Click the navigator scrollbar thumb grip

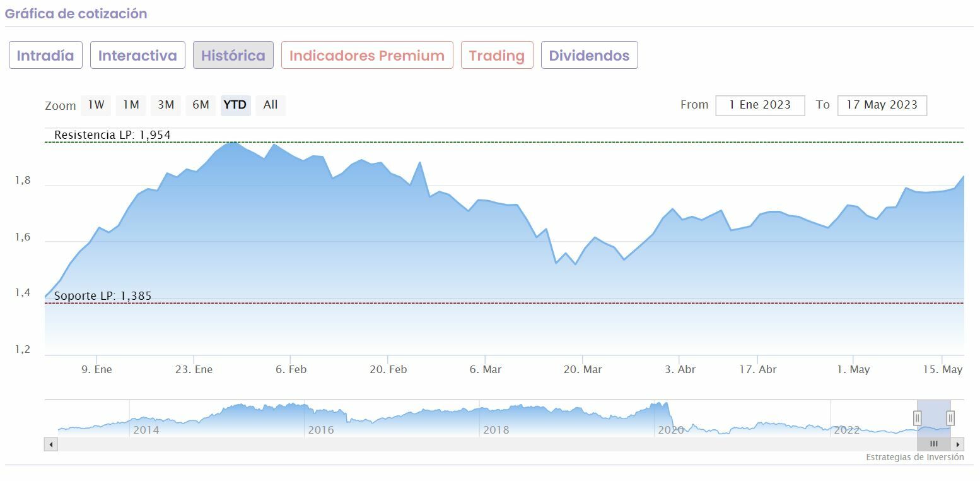pos(934,444)
